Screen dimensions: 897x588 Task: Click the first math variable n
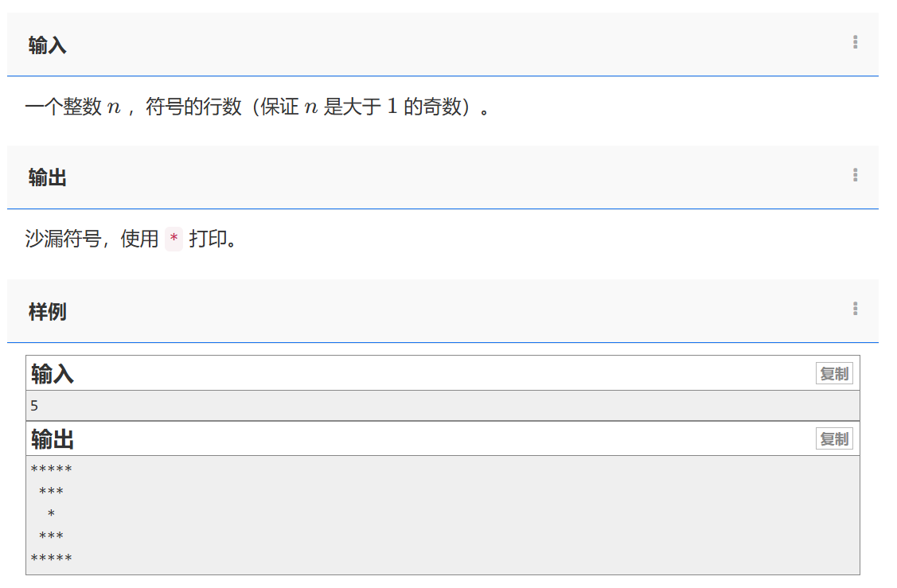(114, 107)
